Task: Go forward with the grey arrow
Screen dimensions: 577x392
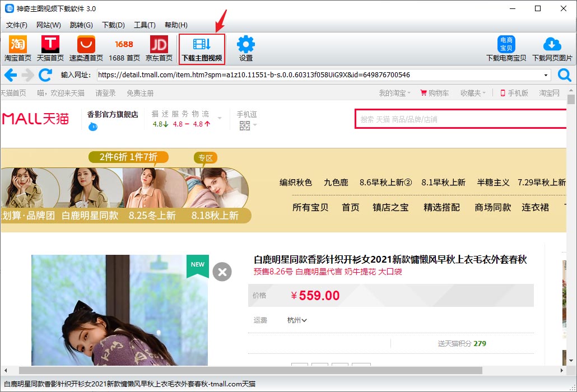Action: [27, 75]
